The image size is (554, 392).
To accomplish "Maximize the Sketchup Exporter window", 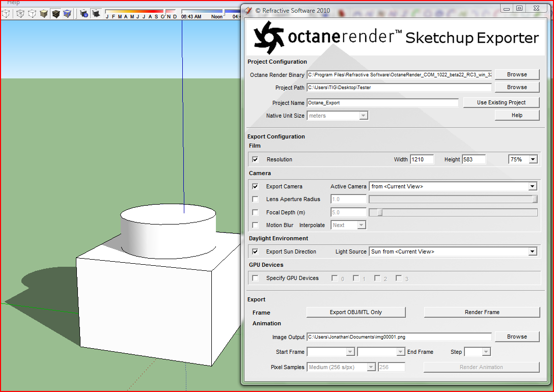I will 519,9.
